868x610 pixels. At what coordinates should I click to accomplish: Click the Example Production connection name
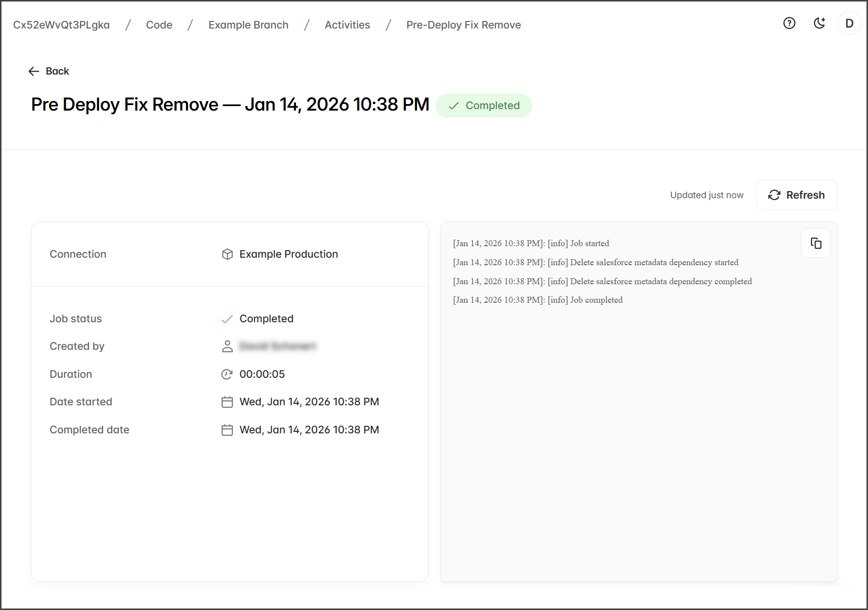288,254
